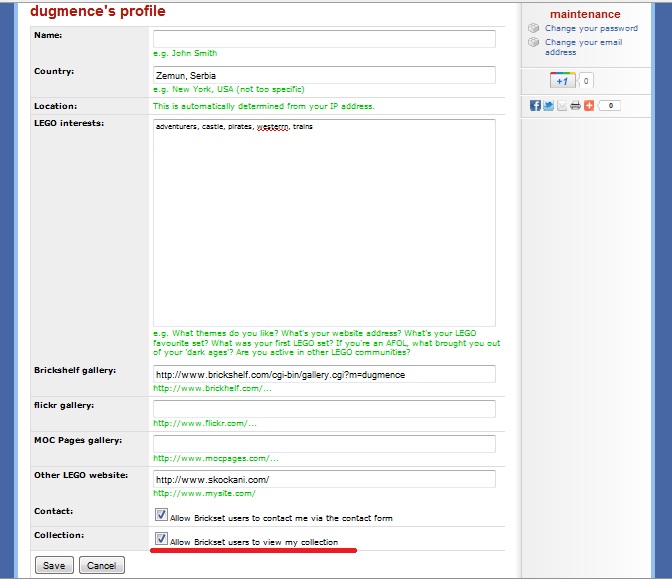Click the print icon
Screen dimensions: 672x580
tap(576, 105)
